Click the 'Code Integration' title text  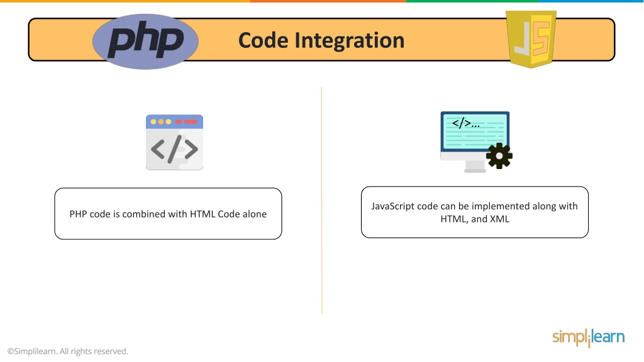[x=321, y=40]
